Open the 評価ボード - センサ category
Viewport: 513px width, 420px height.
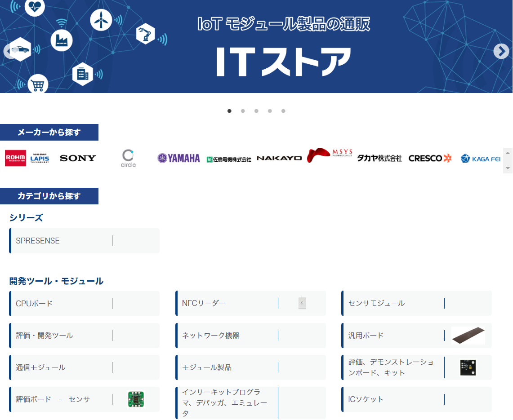pos(85,399)
